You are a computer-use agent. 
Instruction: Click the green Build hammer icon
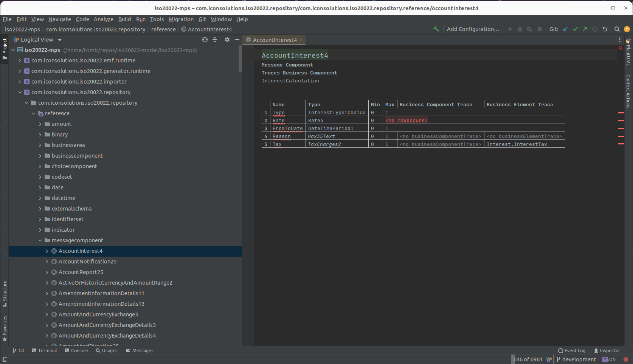click(x=436, y=29)
